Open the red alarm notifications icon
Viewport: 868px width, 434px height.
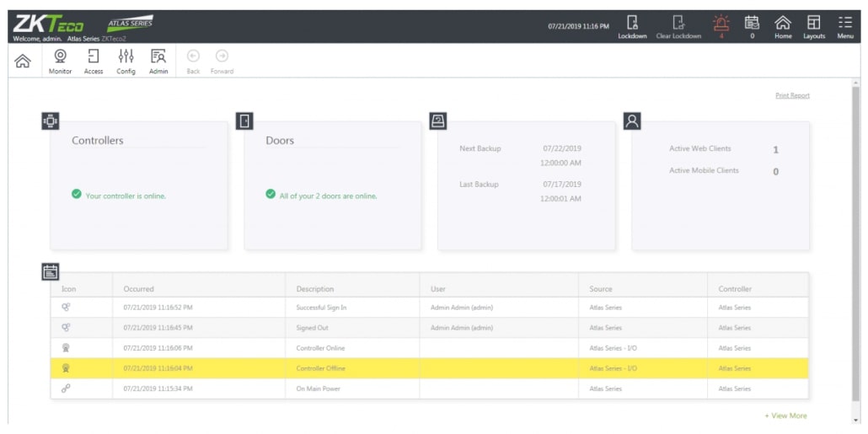(x=721, y=24)
